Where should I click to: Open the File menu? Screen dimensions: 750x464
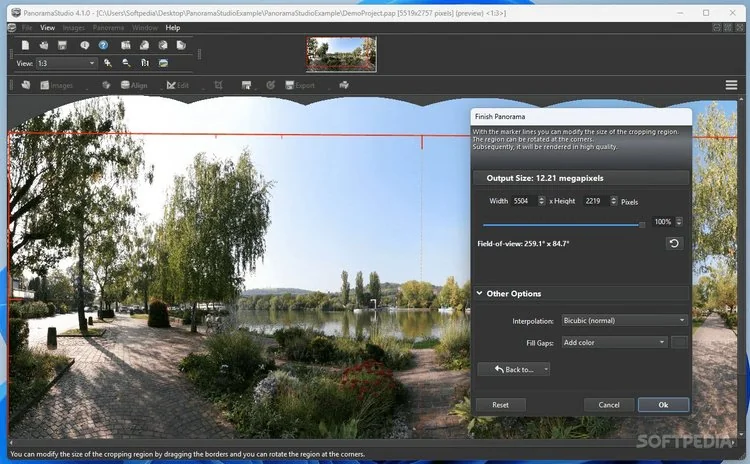click(27, 28)
